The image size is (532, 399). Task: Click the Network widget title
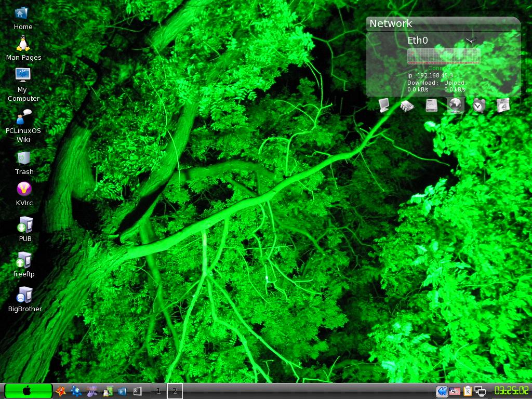(391, 23)
